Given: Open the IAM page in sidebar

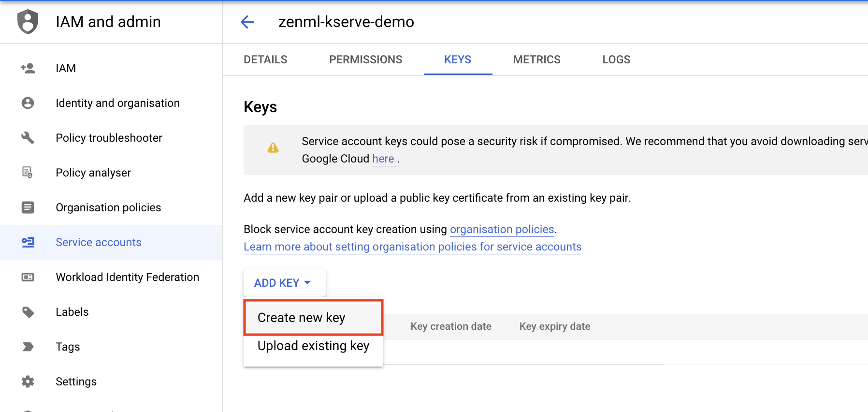Looking at the screenshot, I should [x=111, y=68].
